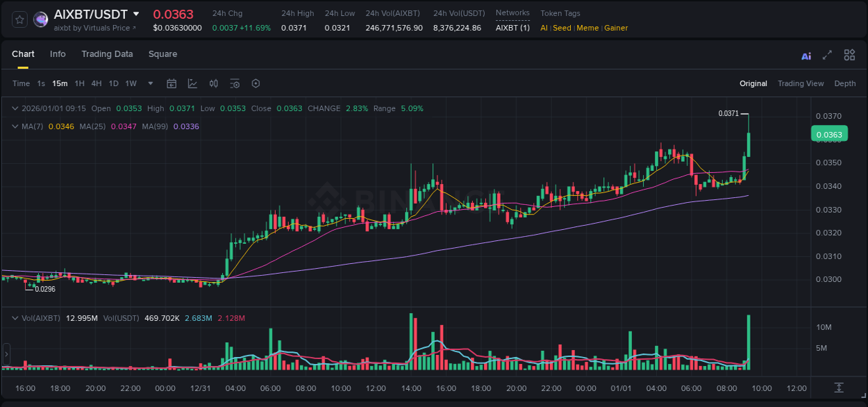Open the aixbt by Virtuals Price link

94,28
